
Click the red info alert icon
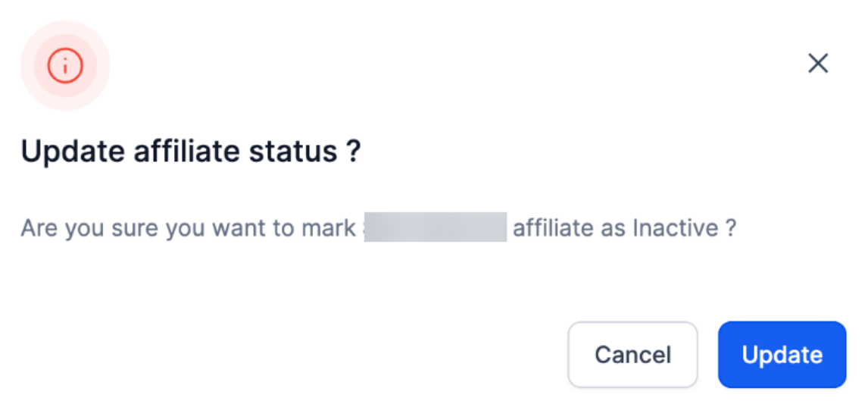coord(65,66)
